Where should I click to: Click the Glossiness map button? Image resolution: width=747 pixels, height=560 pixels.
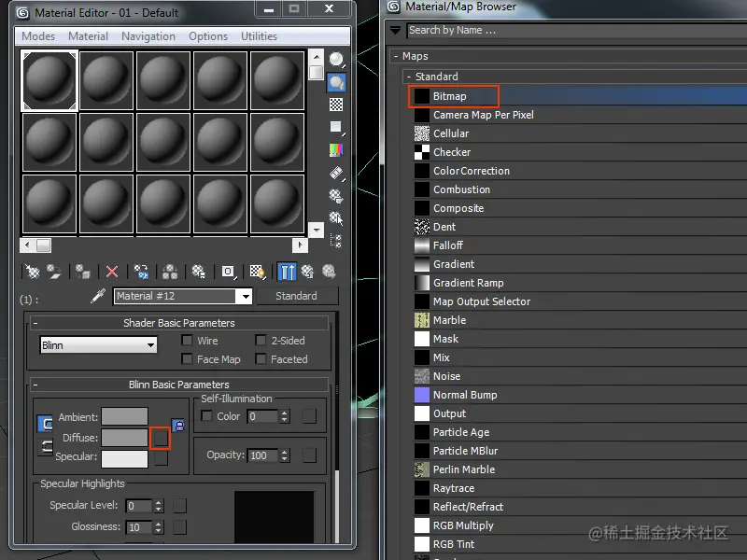(179, 527)
